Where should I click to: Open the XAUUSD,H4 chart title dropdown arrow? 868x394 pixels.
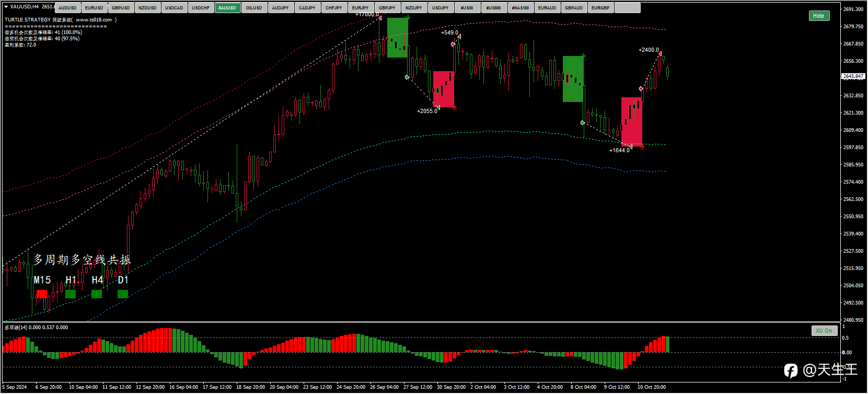click(x=6, y=7)
